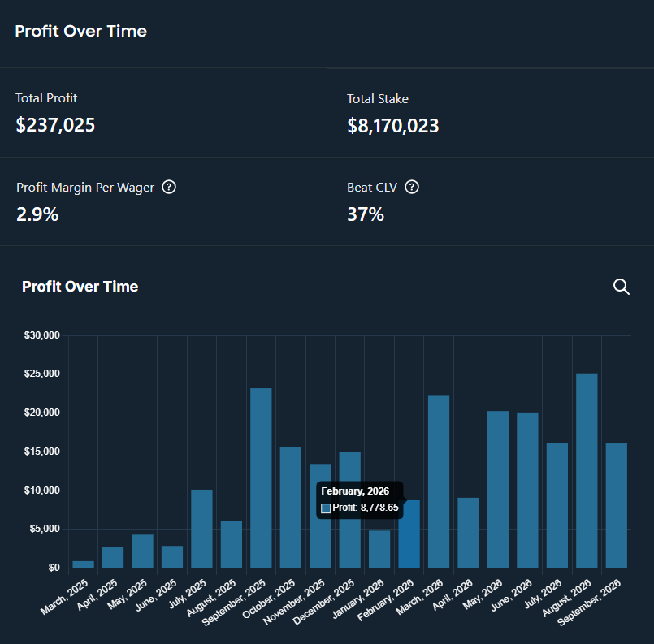Viewport: 654px width, 644px height.
Task: Click the Total Stake value $8,170,023
Action: point(393,126)
